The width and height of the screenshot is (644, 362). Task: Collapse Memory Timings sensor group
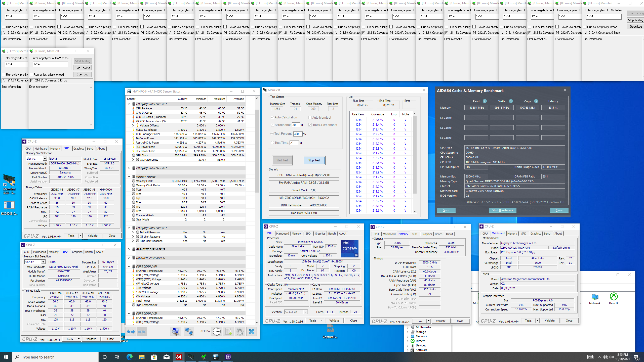129,177
